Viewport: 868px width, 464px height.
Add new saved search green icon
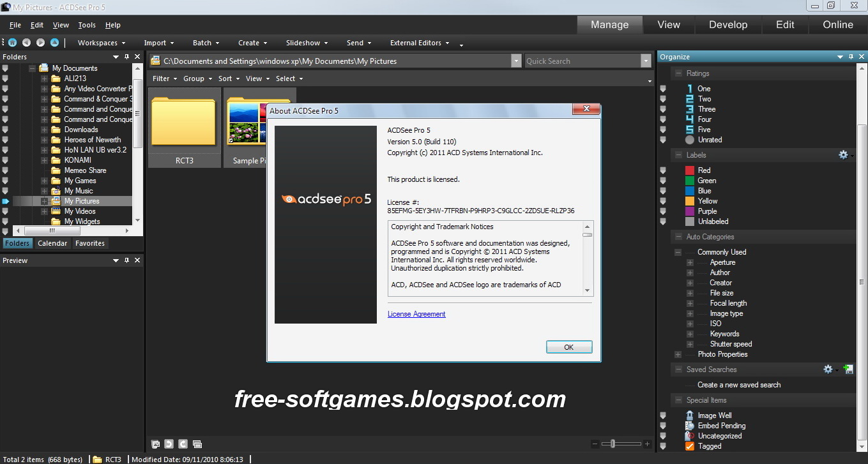point(848,370)
